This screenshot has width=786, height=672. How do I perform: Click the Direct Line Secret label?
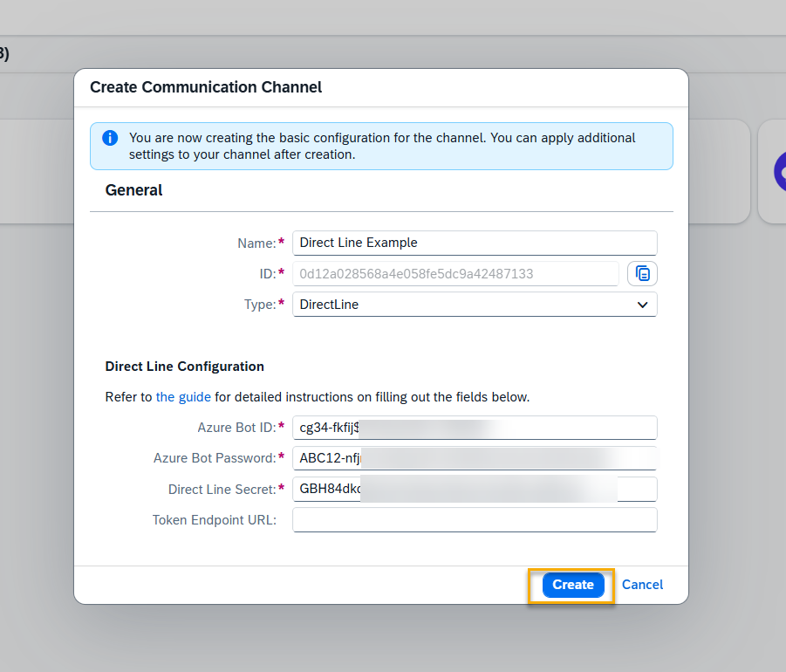coord(222,490)
